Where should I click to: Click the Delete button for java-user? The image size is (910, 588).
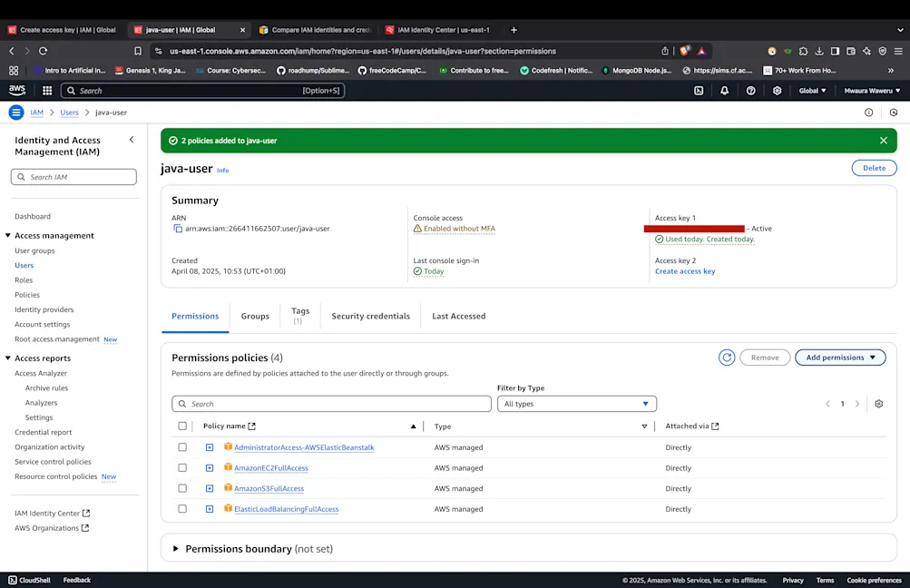pyautogui.click(x=873, y=167)
